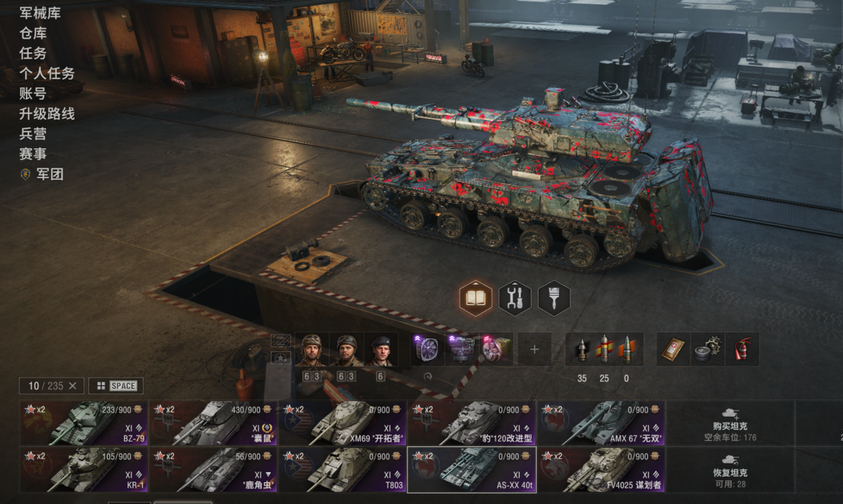Viewport: 843px width, 504px height.
Task: Click the crew commander portrait with goggles
Action: click(311, 350)
